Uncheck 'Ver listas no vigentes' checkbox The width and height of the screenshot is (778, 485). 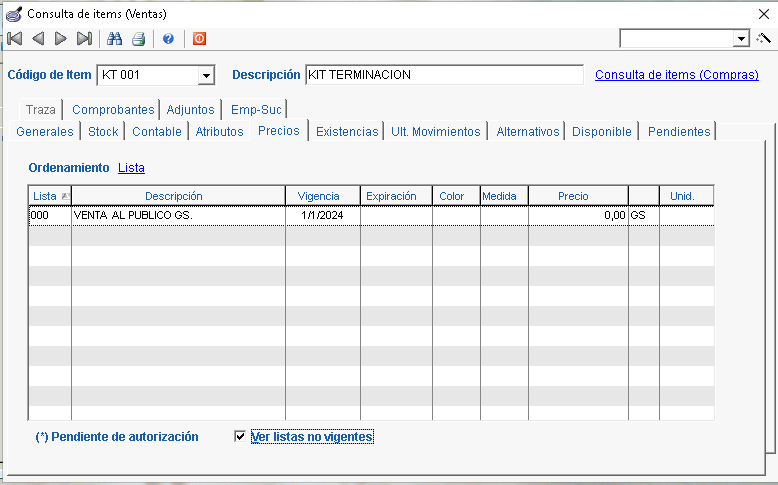point(239,437)
